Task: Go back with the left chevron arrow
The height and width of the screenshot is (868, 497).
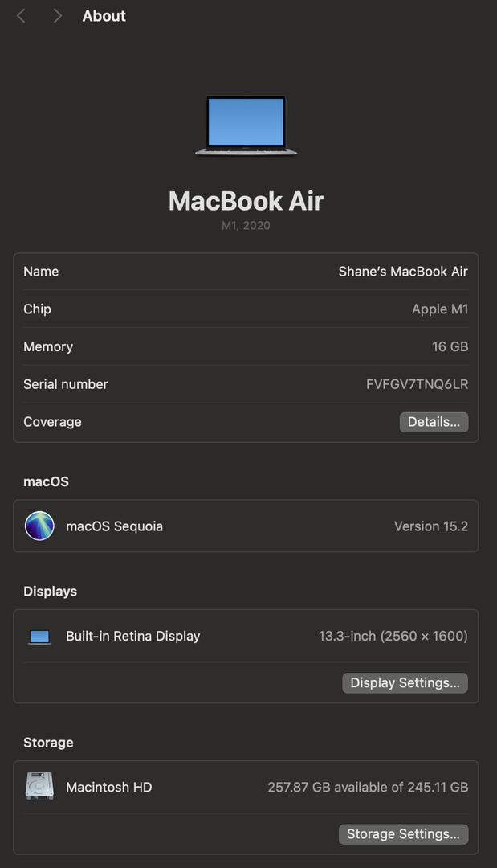Action: [x=21, y=16]
